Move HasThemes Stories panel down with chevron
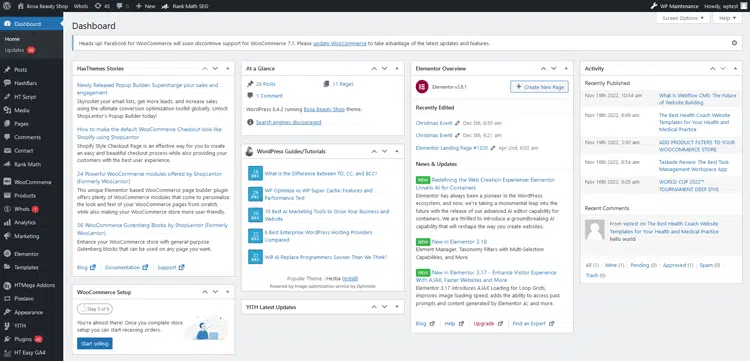Image resolution: width=750 pixels, height=361 pixels. click(215, 68)
